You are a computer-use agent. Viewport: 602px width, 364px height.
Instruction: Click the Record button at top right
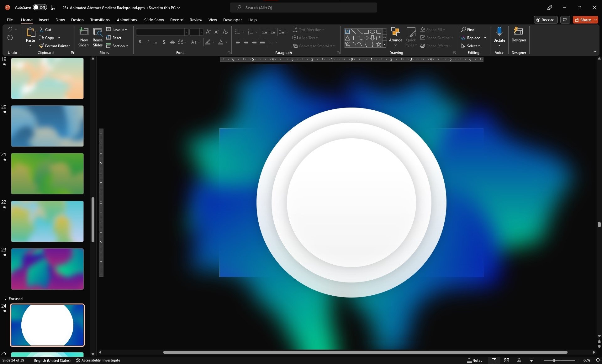click(546, 20)
